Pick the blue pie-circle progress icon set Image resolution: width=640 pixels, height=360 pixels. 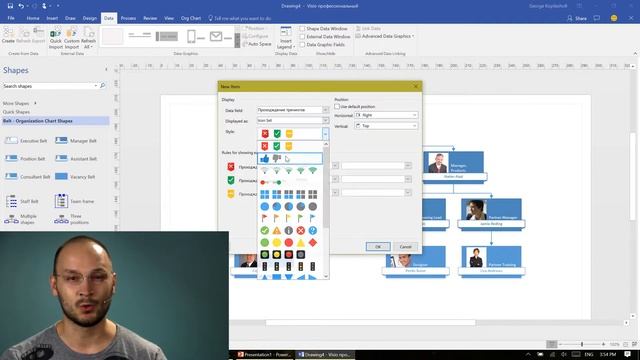pos(290,207)
